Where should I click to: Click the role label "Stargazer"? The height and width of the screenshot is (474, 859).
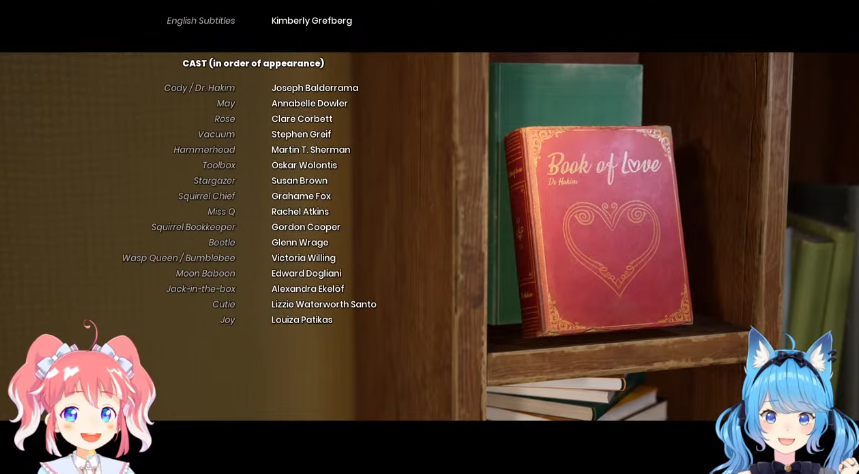click(x=214, y=181)
